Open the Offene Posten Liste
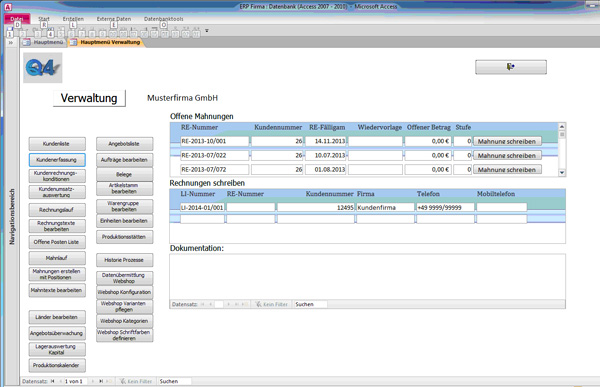This screenshot has width=600, height=387. (x=57, y=242)
